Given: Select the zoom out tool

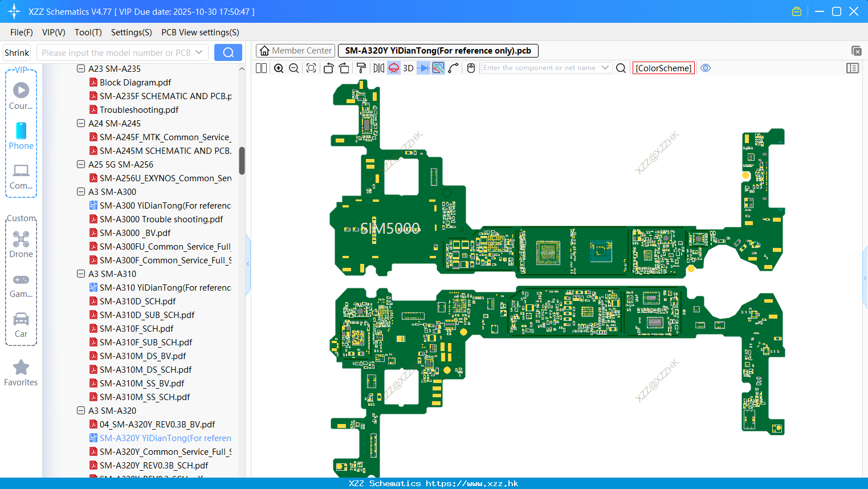Looking at the screenshot, I should click(293, 68).
